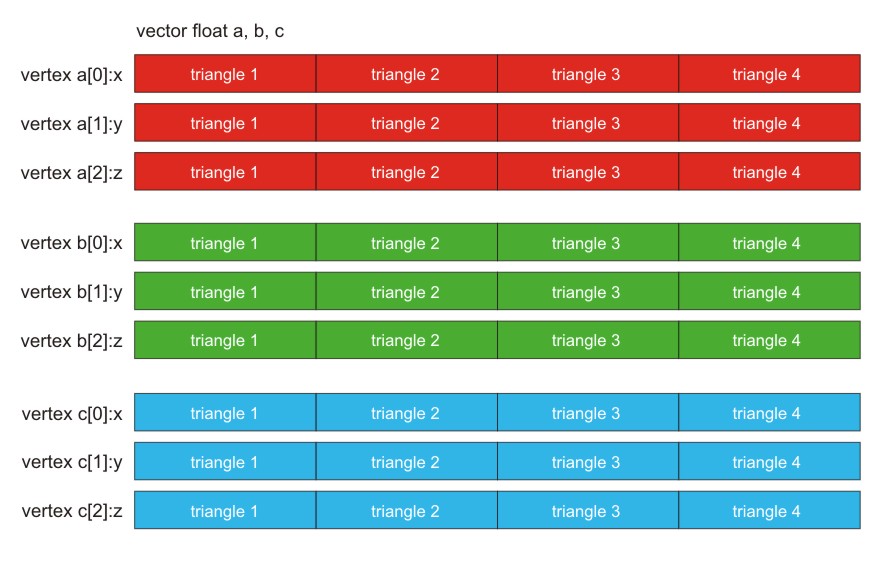Image resolution: width=896 pixels, height=572 pixels.
Task: Select triangle 2 in vertex a[1]:y row
Action: click(406, 123)
